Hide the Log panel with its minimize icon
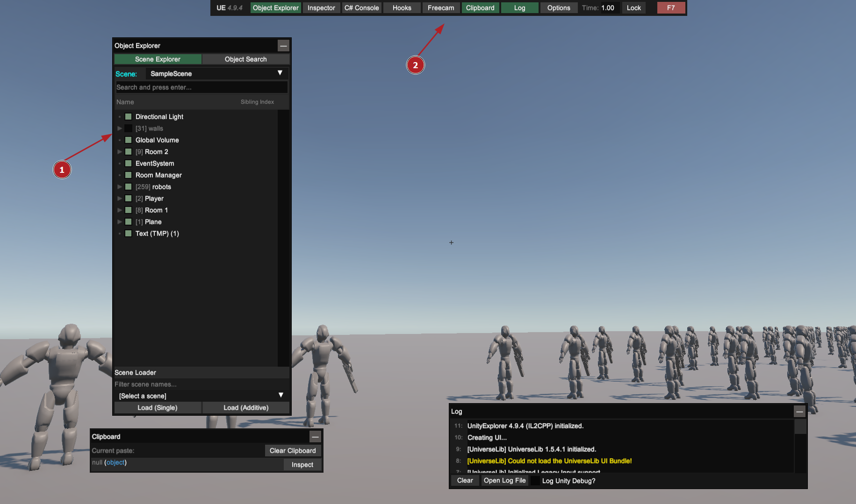The image size is (856, 504). tap(799, 412)
